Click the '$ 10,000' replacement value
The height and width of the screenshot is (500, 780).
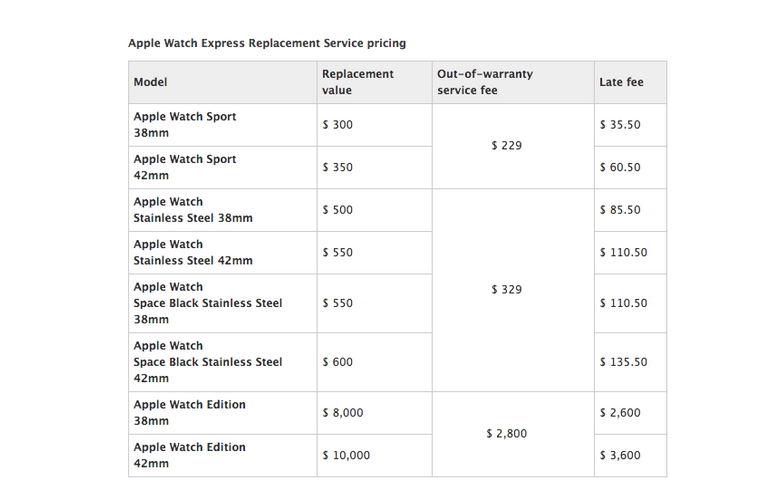(346, 456)
